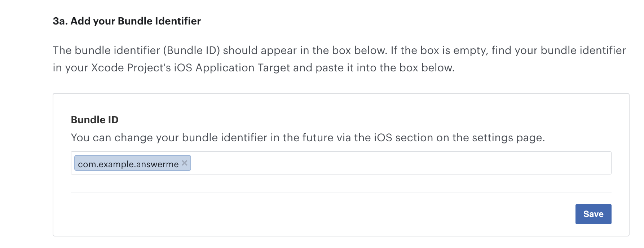The image size is (644, 248).
Task: Remove the com.example.answerme token with its x
Action: [x=185, y=163]
